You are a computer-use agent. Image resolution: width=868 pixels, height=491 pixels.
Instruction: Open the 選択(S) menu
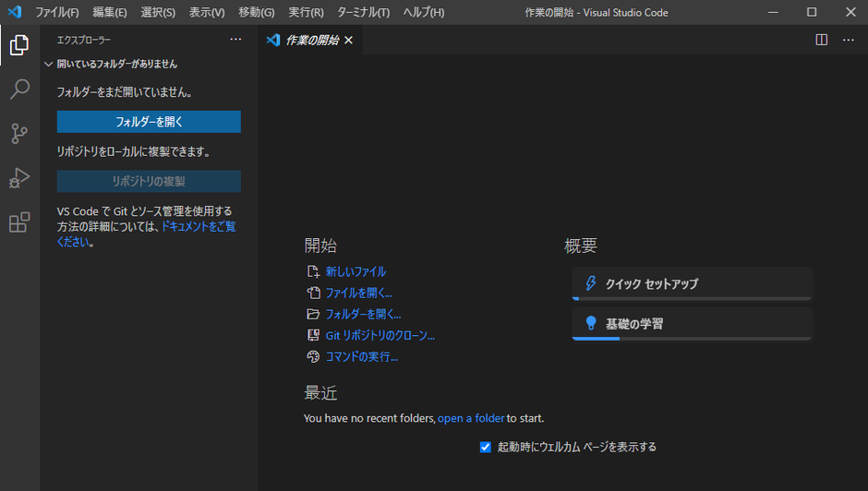point(158,12)
